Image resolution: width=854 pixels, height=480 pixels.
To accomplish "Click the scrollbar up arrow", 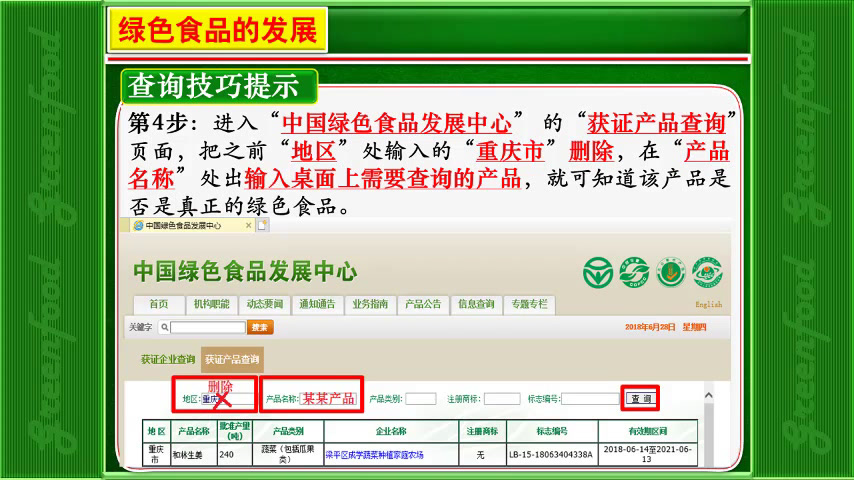I will [x=709, y=396].
